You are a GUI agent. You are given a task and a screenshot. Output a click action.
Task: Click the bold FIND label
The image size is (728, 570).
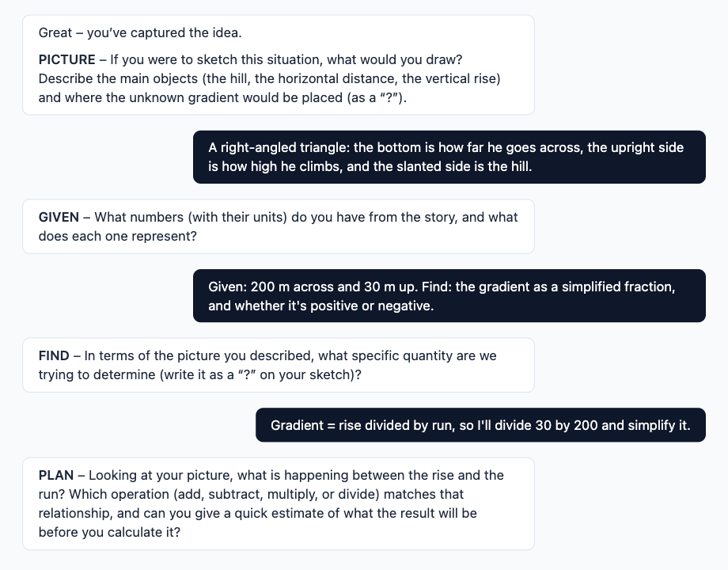(54, 355)
